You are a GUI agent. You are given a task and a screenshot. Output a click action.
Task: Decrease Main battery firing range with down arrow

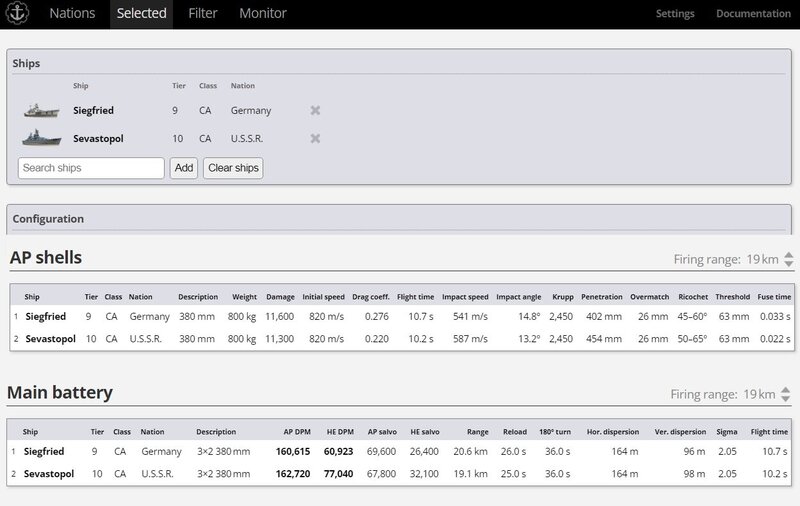tap(786, 398)
